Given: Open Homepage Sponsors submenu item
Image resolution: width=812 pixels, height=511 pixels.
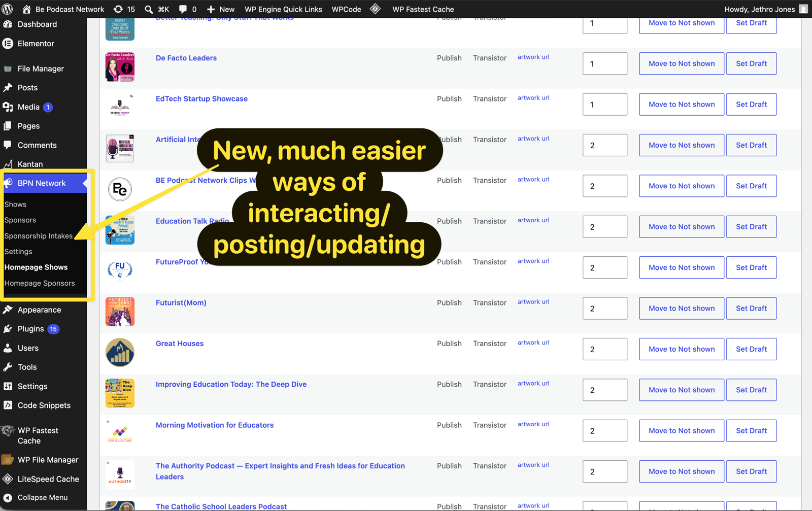Looking at the screenshot, I should (40, 283).
